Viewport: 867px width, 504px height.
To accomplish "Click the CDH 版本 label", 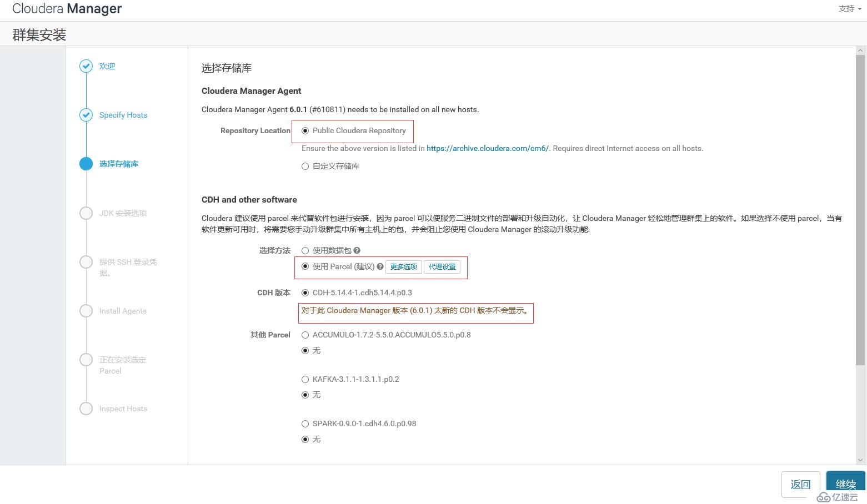I will (x=274, y=293).
